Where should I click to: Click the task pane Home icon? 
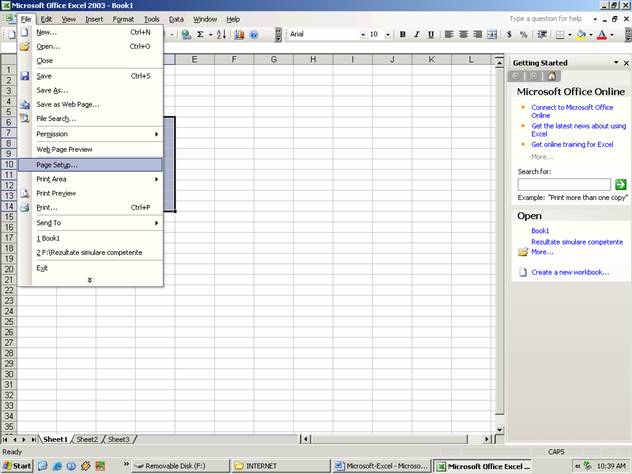pyautogui.click(x=551, y=76)
